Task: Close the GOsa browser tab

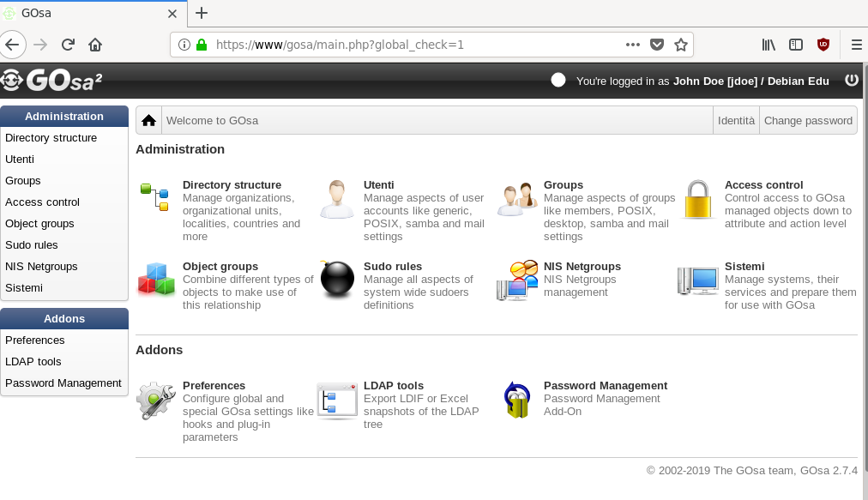Action: (172, 14)
